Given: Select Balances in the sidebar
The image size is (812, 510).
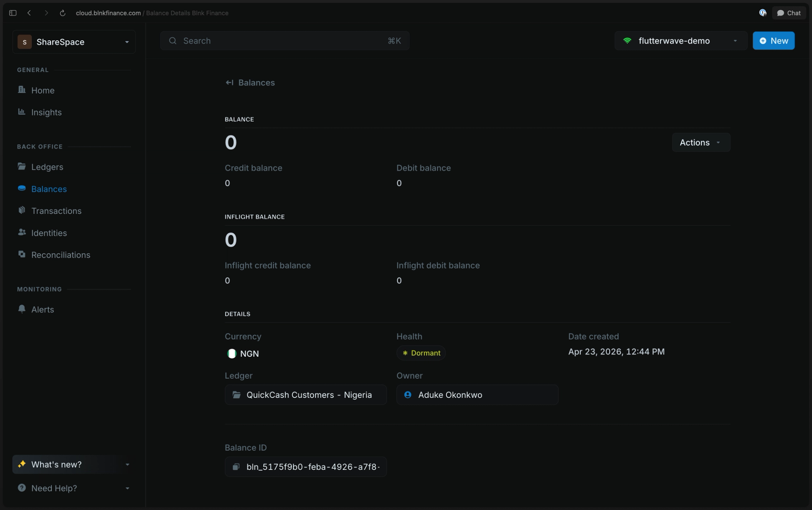Looking at the screenshot, I should pos(49,189).
